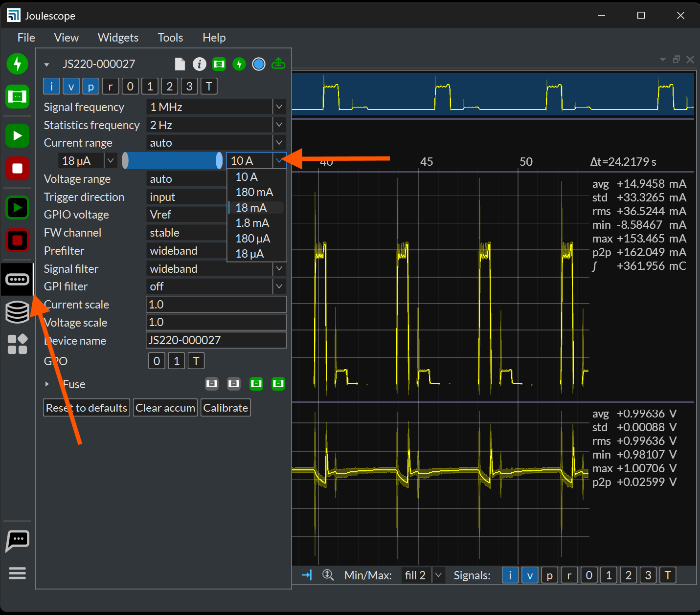Select 18 mA from range list

click(x=257, y=207)
